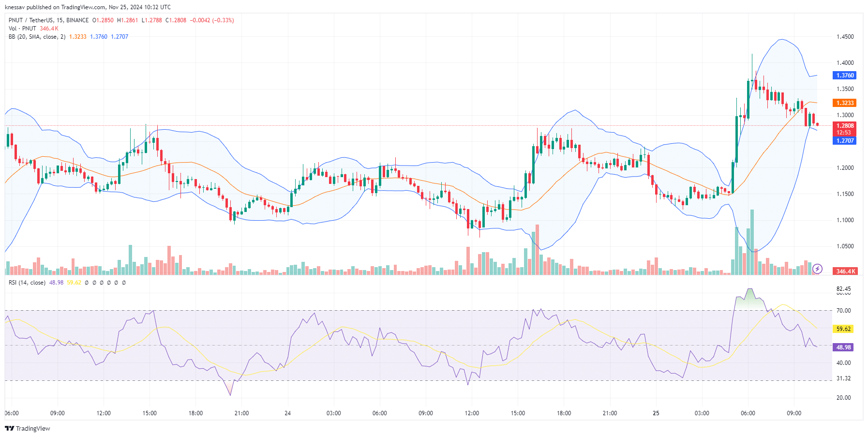Image resolution: width=868 pixels, height=437 pixels.
Task: Click the 1.0500 price axis value
Action: (x=845, y=246)
